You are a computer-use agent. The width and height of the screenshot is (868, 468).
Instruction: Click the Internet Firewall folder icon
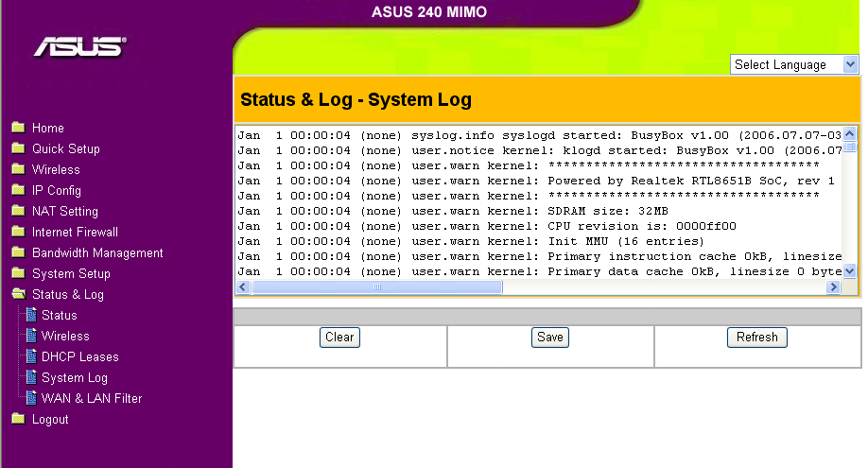(x=18, y=232)
